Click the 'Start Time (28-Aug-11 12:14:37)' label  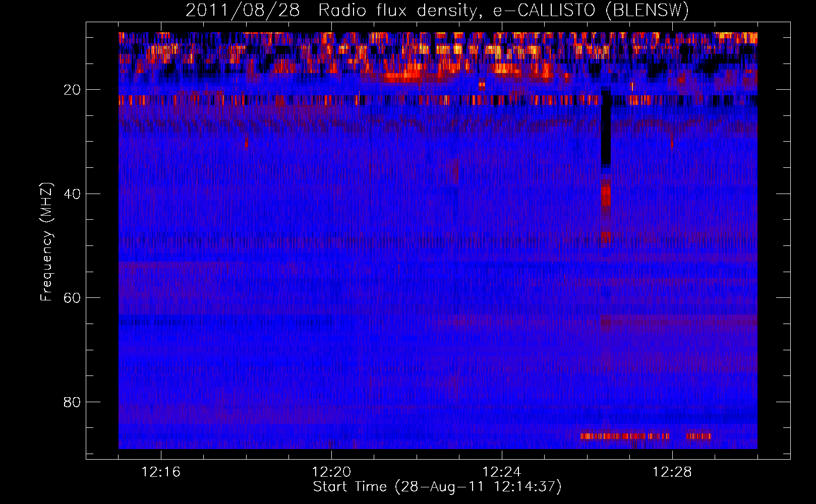tap(437, 487)
